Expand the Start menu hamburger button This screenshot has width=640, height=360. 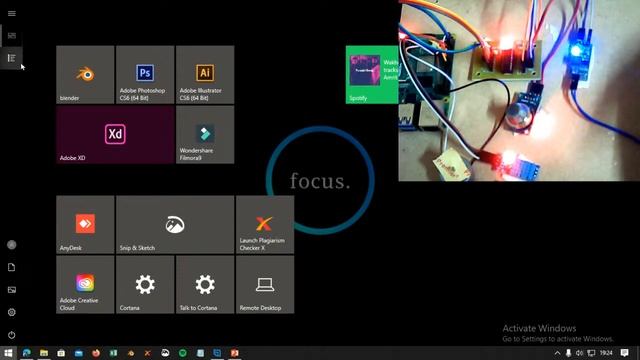(11, 13)
